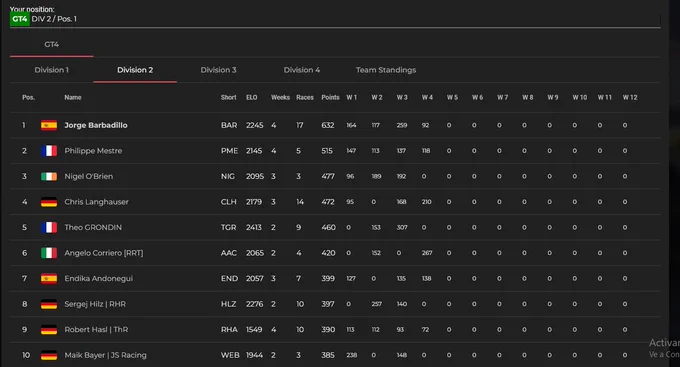The image size is (680, 367).
Task: Click points total 515
Action: coord(327,151)
